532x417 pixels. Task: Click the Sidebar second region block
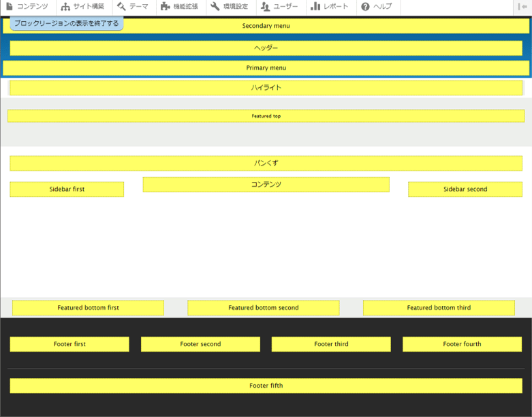pyautogui.click(x=465, y=189)
